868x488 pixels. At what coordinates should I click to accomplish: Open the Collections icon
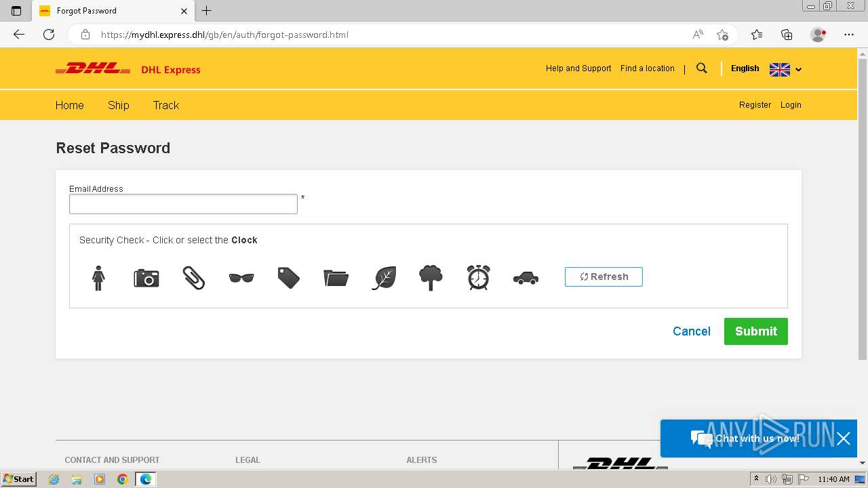coord(787,35)
